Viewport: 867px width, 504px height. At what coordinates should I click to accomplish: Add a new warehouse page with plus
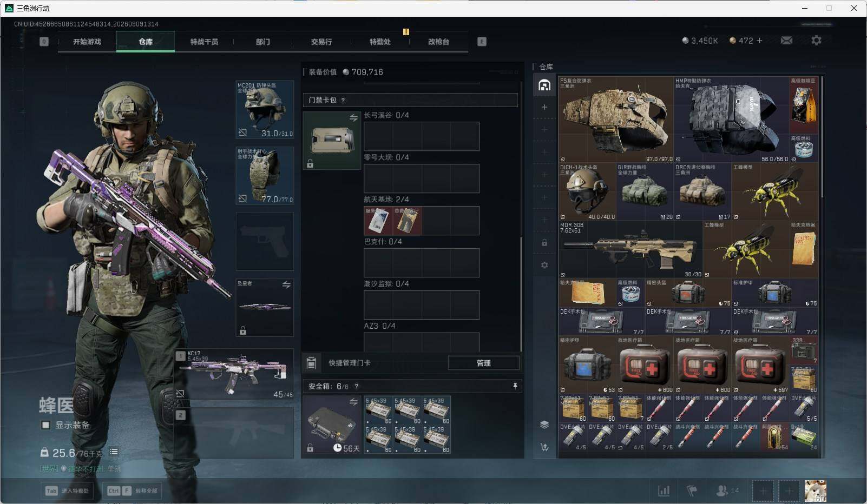[x=544, y=107]
